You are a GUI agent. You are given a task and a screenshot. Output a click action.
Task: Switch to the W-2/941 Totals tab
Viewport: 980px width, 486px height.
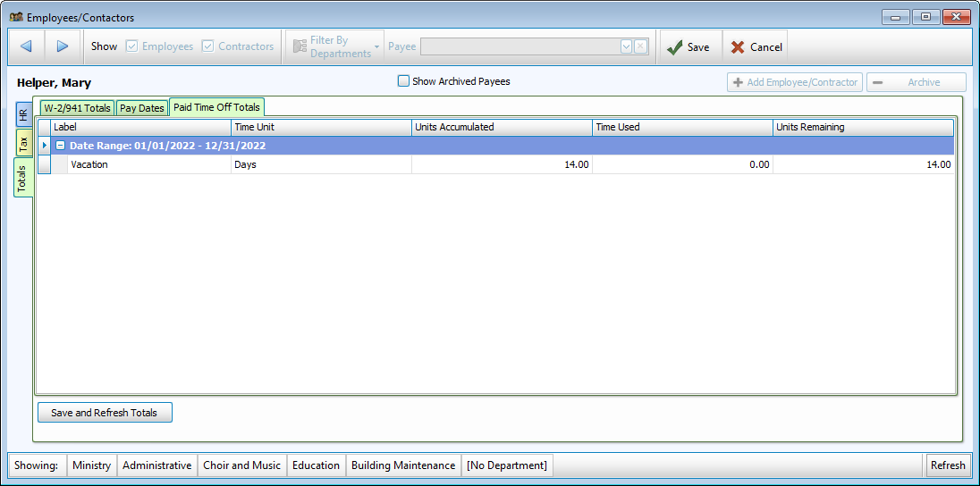point(77,108)
